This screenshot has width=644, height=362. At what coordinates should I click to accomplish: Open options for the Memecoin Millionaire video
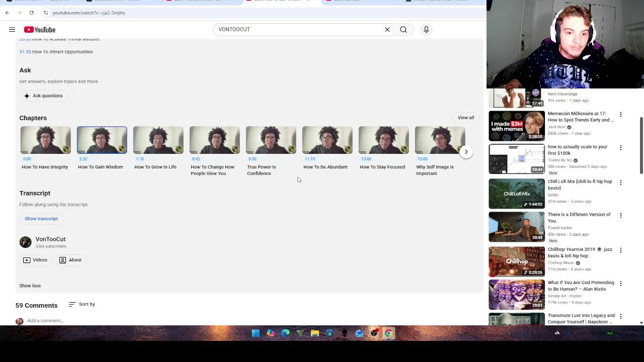click(621, 115)
